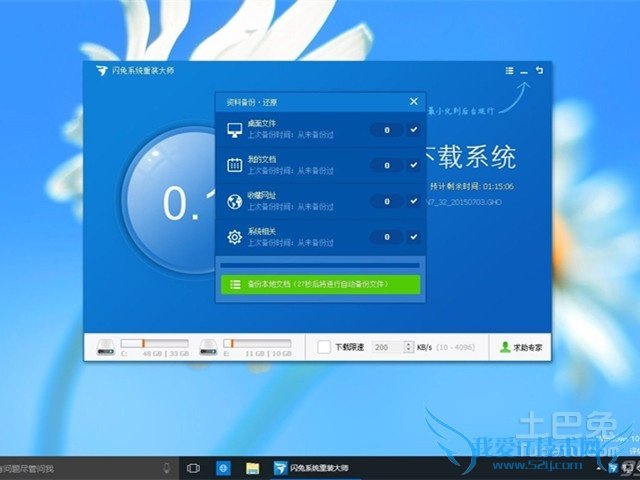Click the 下载系统 heading
The height and width of the screenshot is (480, 640).
click(x=470, y=157)
